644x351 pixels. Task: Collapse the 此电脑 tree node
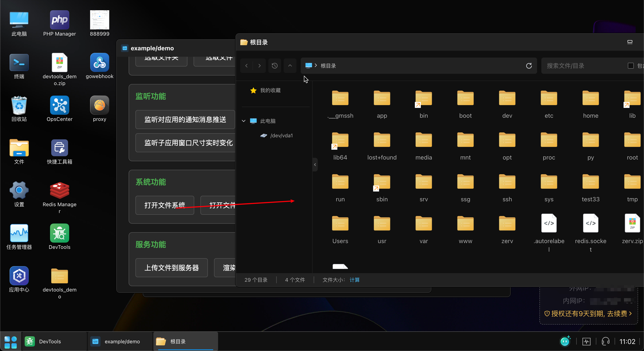click(243, 121)
